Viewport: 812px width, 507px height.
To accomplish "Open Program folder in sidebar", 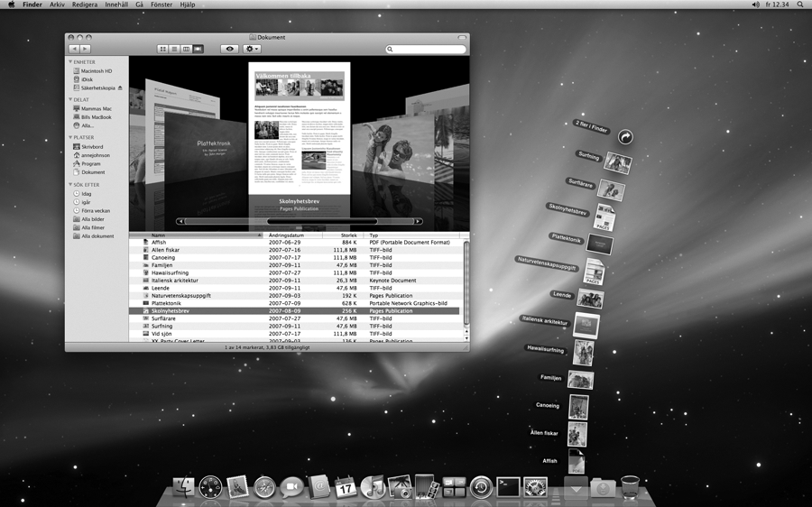I will tap(87, 163).
